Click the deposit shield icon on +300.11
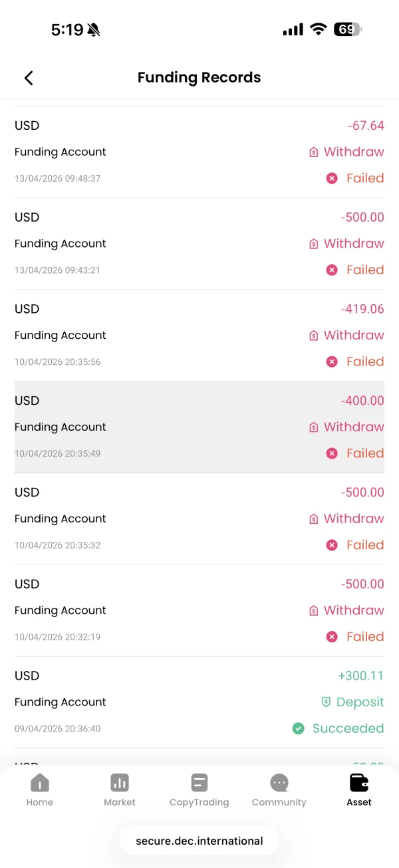 pyautogui.click(x=326, y=702)
